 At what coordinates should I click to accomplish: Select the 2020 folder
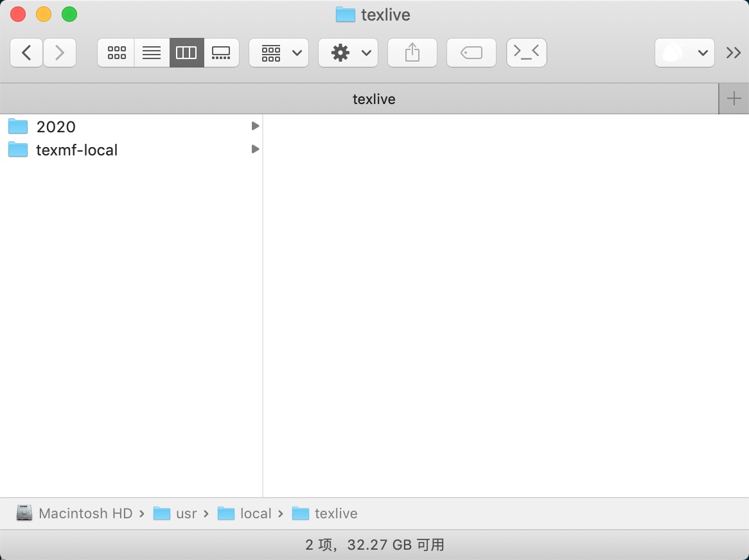pyautogui.click(x=56, y=127)
